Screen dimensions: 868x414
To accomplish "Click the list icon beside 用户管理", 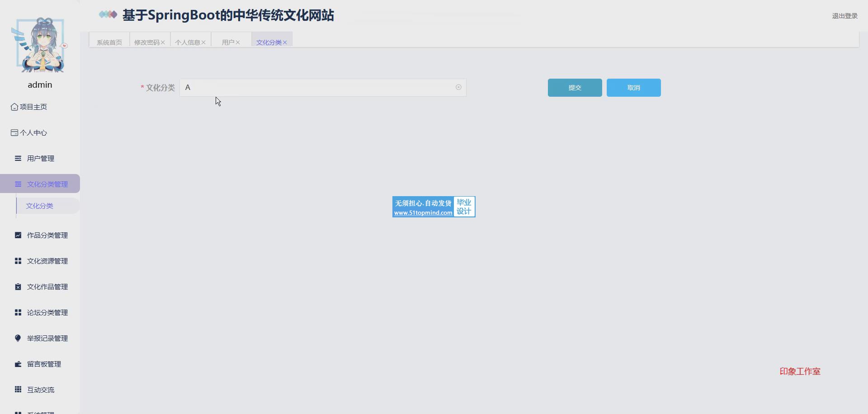I will [x=18, y=159].
